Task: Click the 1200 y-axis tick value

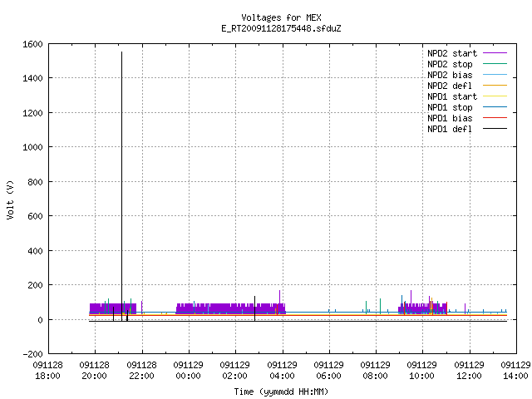Action: click(x=32, y=113)
